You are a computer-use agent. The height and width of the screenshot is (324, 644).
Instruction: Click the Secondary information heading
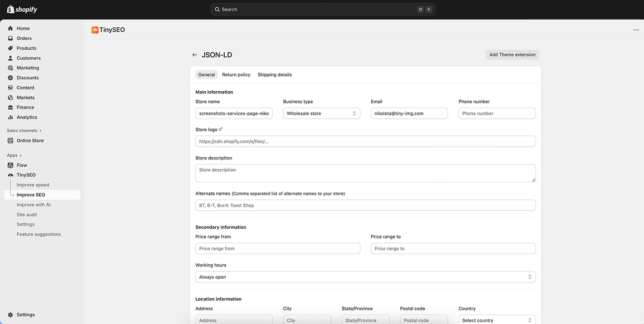click(221, 227)
